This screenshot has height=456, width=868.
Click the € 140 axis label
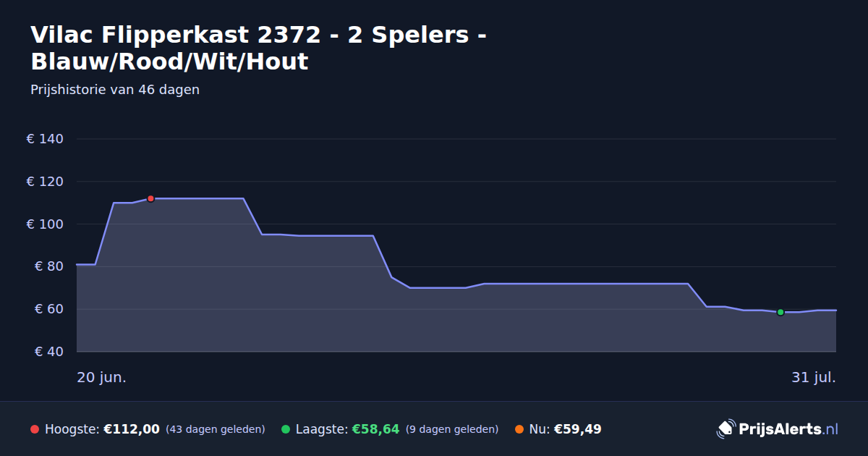[x=46, y=139]
